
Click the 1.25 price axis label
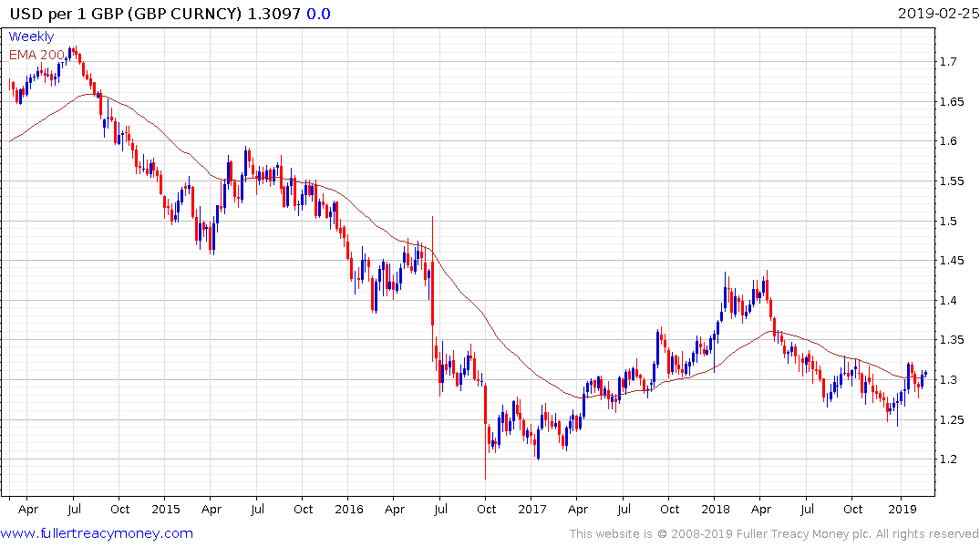(x=952, y=420)
